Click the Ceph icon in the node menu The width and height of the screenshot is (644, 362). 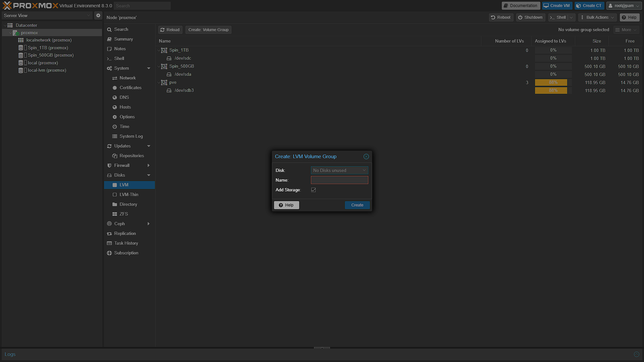[109, 224]
